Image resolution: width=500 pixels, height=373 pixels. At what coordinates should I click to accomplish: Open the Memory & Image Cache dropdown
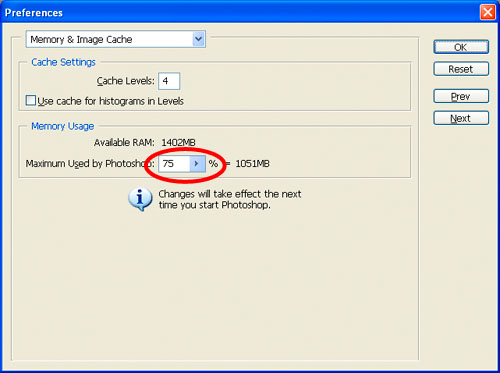pos(115,39)
